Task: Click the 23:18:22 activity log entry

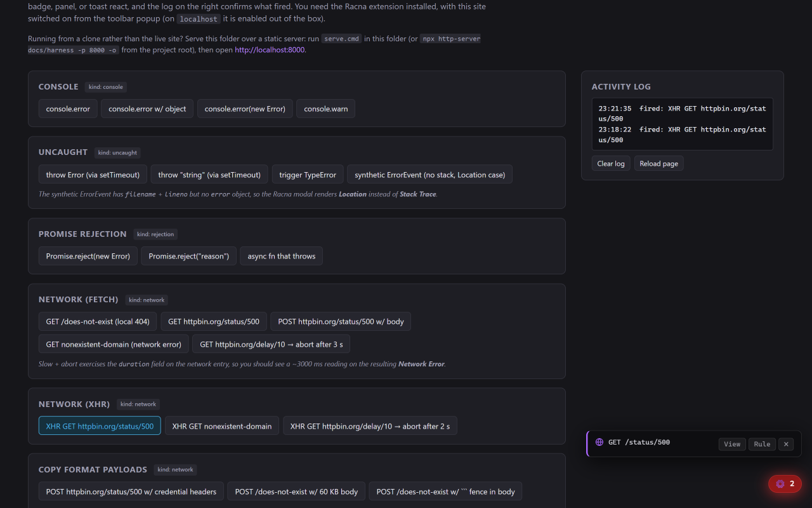Action: point(683,135)
